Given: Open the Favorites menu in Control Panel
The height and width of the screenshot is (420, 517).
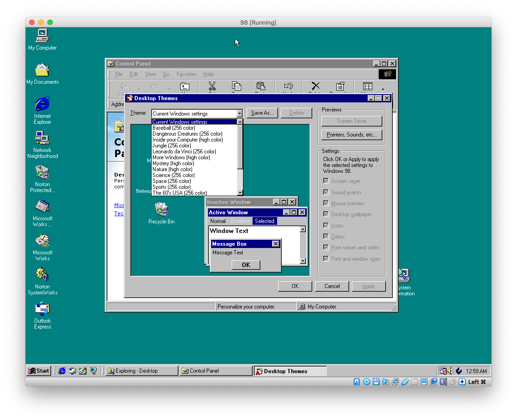Looking at the screenshot, I should [186, 74].
